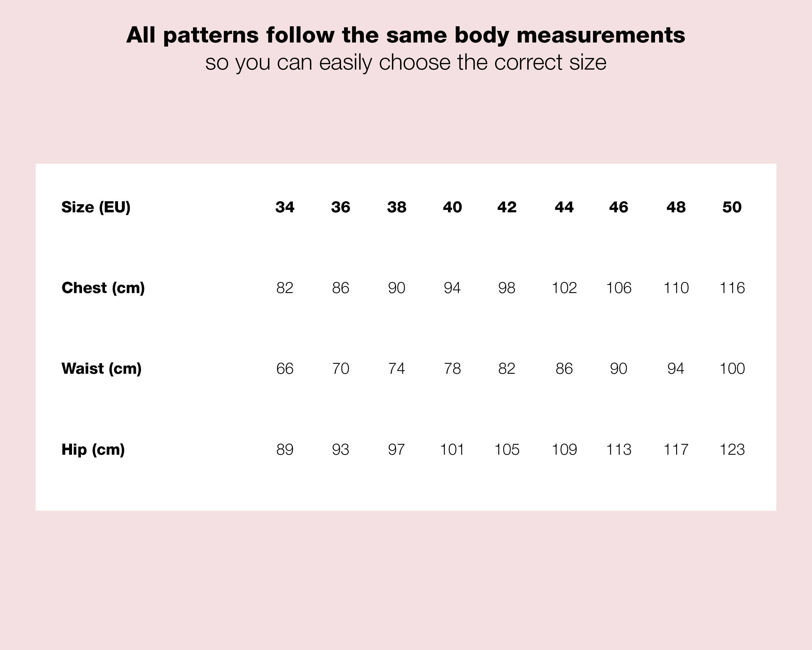The image size is (812, 650).
Task: Click chest value 82
Action: pos(285,288)
